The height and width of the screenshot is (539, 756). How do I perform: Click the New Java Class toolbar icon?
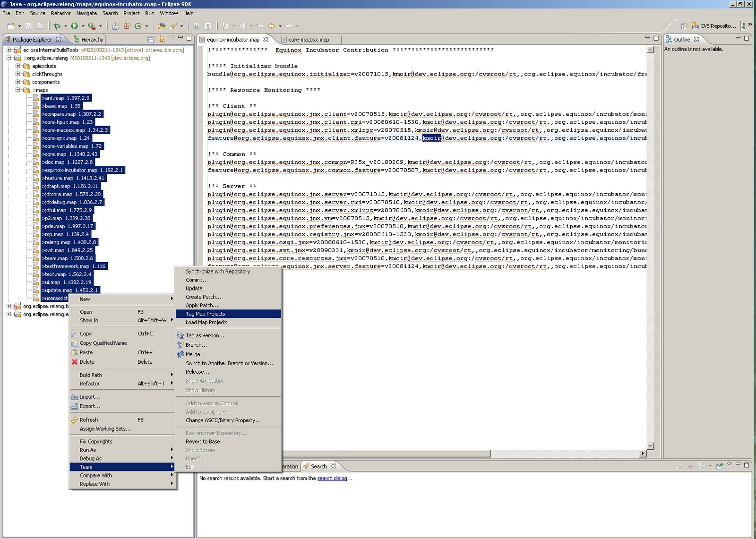point(138,26)
